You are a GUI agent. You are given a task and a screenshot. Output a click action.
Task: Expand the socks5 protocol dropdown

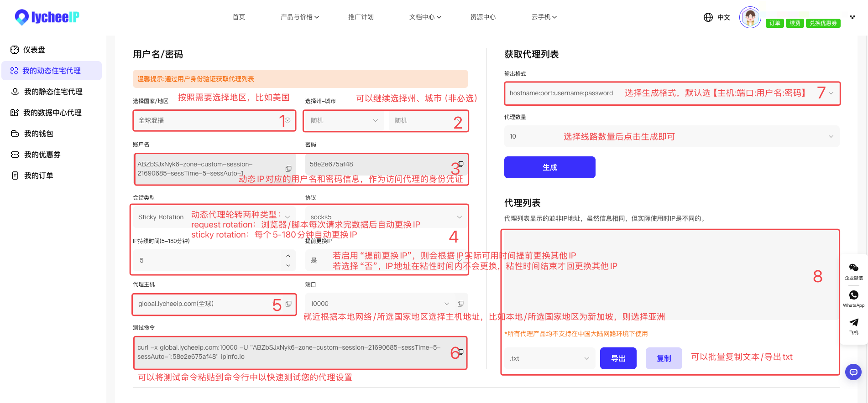[387, 217]
